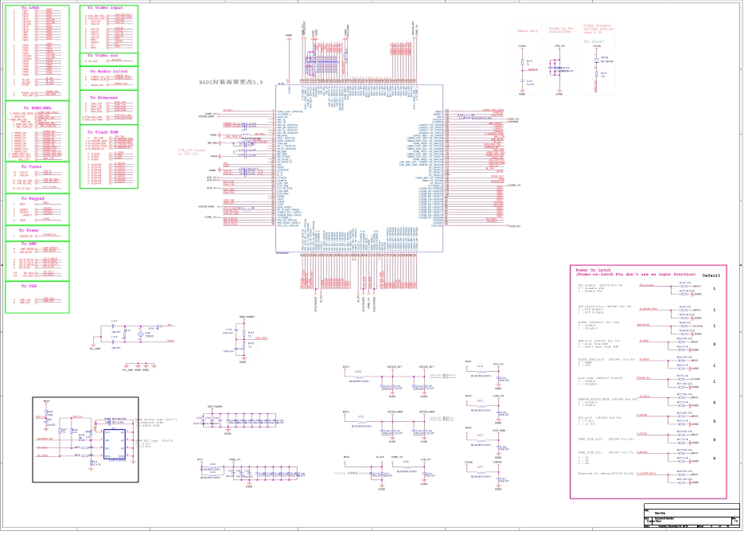Image resolution: width=756 pixels, height=535 pixels.
Task: Click the "Default" column header in latch table
Action: coord(711,275)
